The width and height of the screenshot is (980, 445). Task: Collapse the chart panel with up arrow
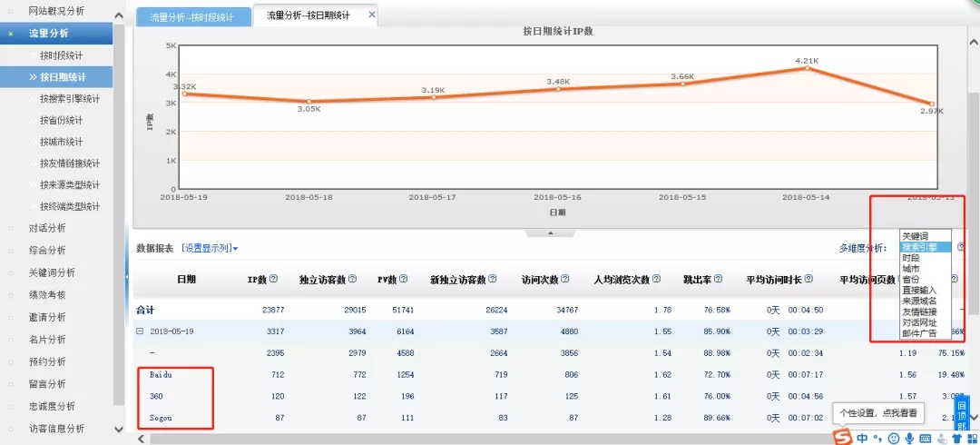[x=551, y=233]
